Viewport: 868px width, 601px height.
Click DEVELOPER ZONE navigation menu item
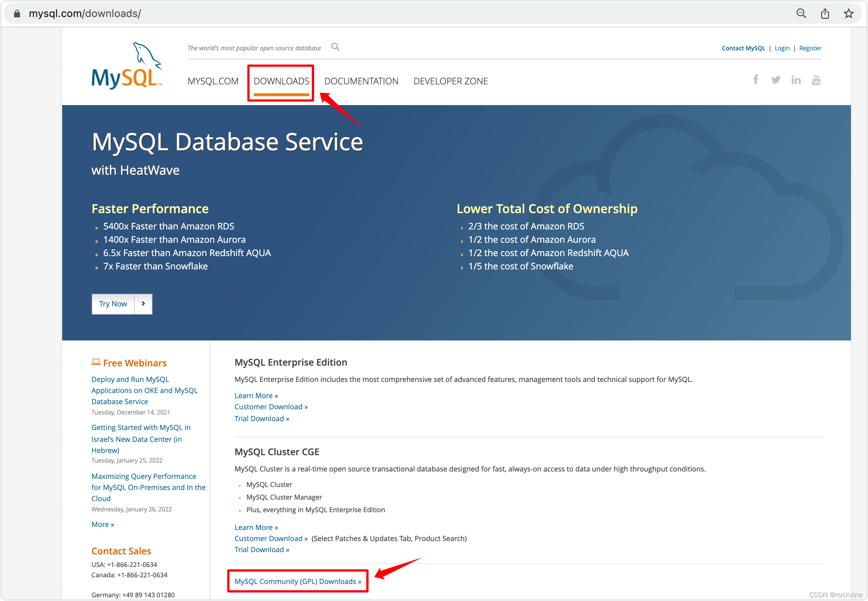pyautogui.click(x=451, y=80)
